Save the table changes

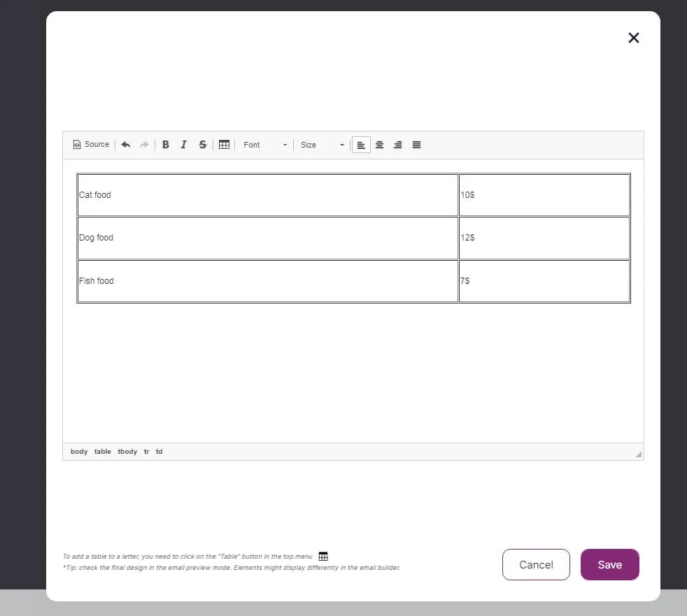(x=610, y=565)
